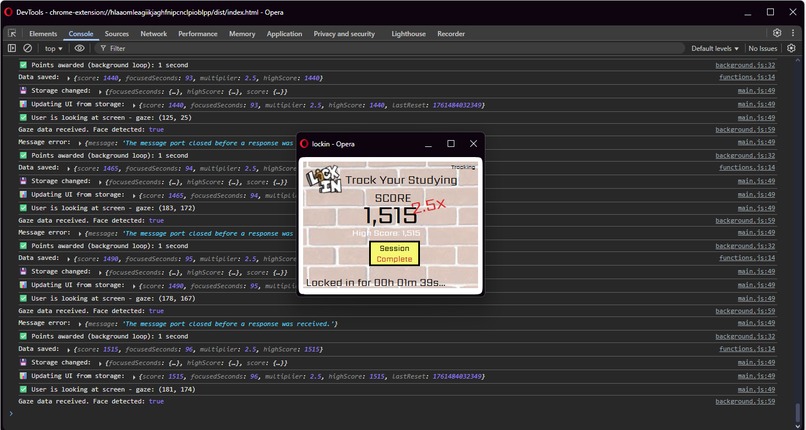
Task: Click the Locked in for 00h 01m 39s text
Action: [x=375, y=283]
